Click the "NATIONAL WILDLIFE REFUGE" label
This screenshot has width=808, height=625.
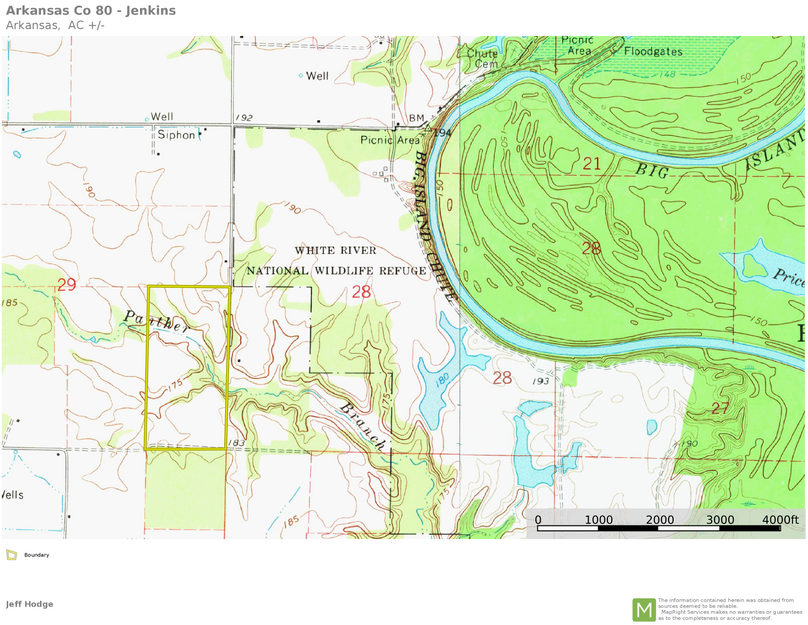tap(336, 271)
